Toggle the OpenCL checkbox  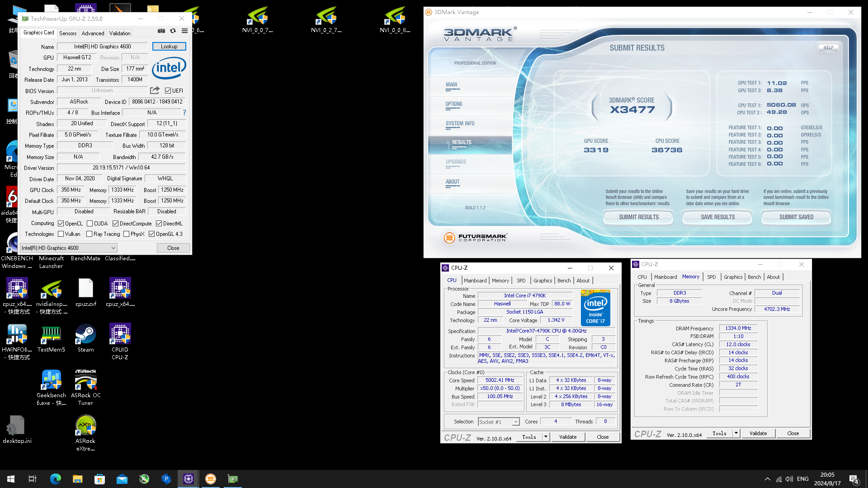tap(61, 223)
